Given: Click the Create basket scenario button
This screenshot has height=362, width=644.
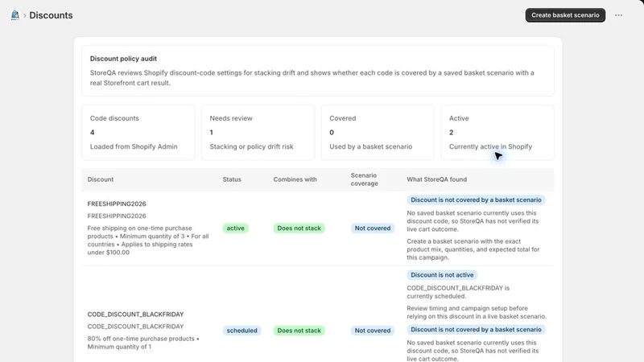Looking at the screenshot, I should pos(565,15).
